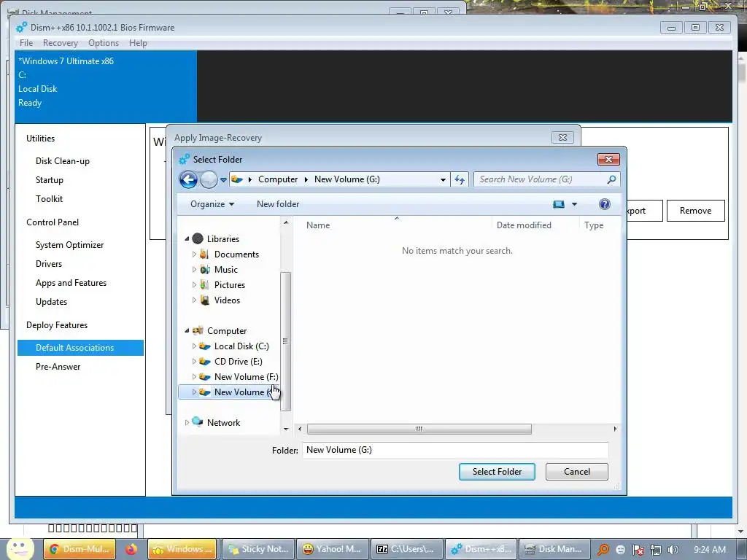Click the greyed forward navigation arrow
Screen dimensions: 747x560
coord(209,179)
